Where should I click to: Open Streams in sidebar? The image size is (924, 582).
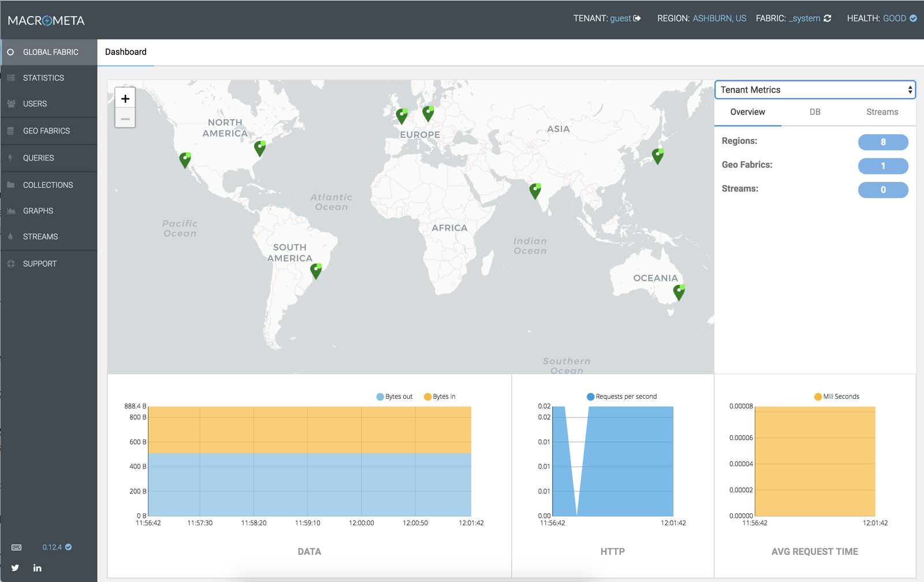coord(49,237)
